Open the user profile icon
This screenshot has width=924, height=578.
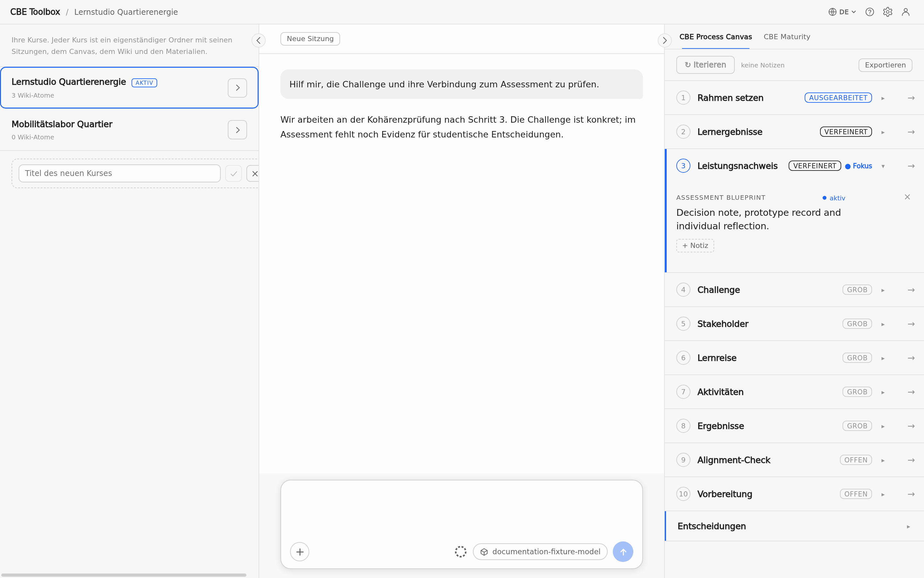pyautogui.click(x=905, y=12)
